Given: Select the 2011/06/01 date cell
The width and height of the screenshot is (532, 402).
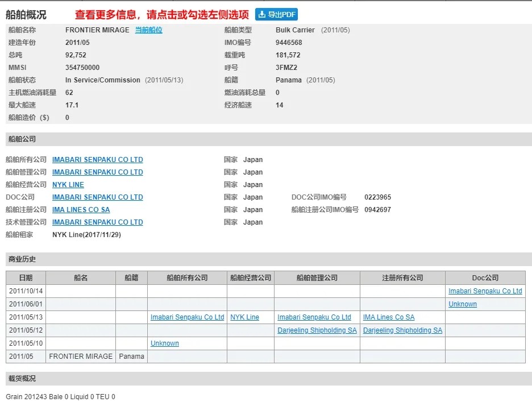Looking at the screenshot, I should tap(26, 304).
